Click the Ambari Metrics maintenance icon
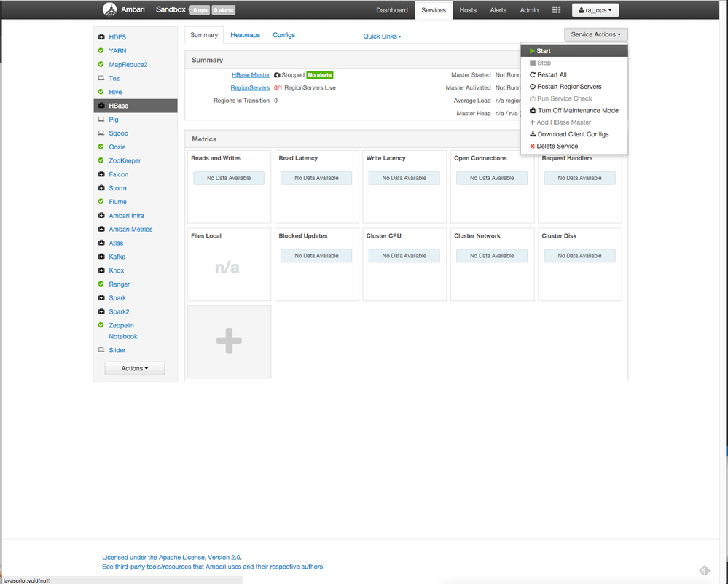This screenshot has width=728, height=584. click(x=101, y=229)
